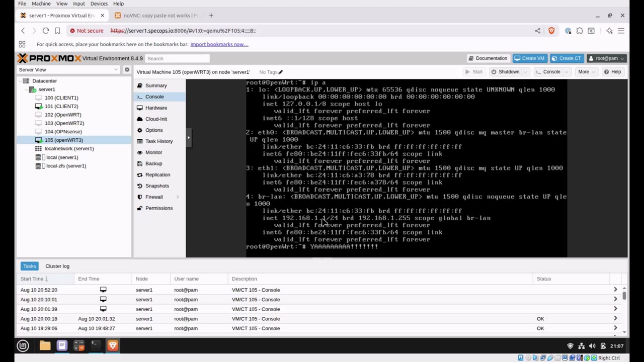Select 104 (OPNsense) in the tree
This screenshot has width=644, height=362.
[63, 132]
